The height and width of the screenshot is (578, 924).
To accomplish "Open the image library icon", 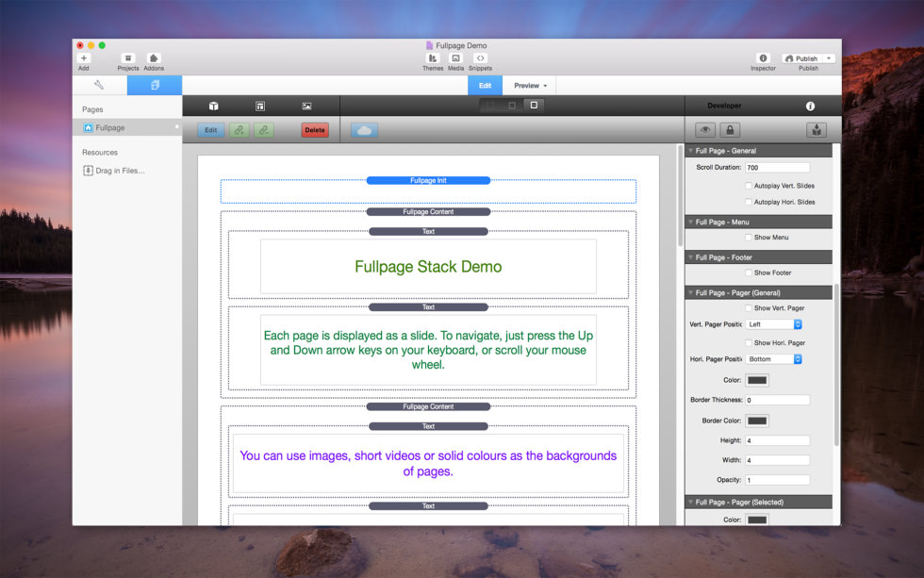I will pos(306,106).
